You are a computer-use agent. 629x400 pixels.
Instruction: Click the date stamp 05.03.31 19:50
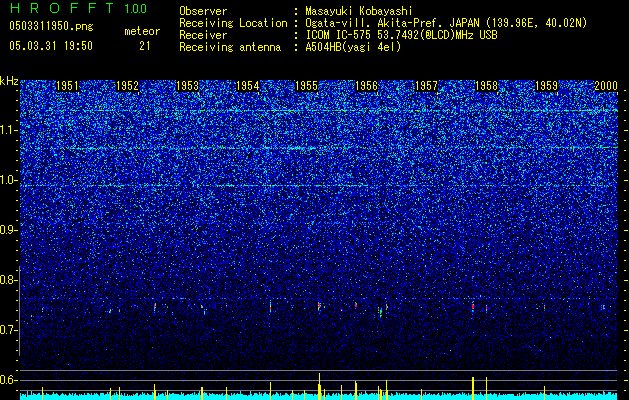(x=51, y=46)
